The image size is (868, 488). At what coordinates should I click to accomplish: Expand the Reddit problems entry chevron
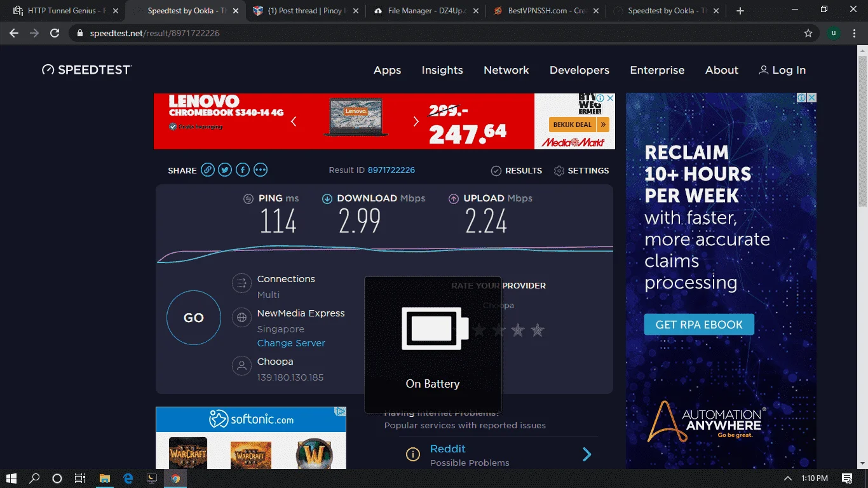coord(587,454)
